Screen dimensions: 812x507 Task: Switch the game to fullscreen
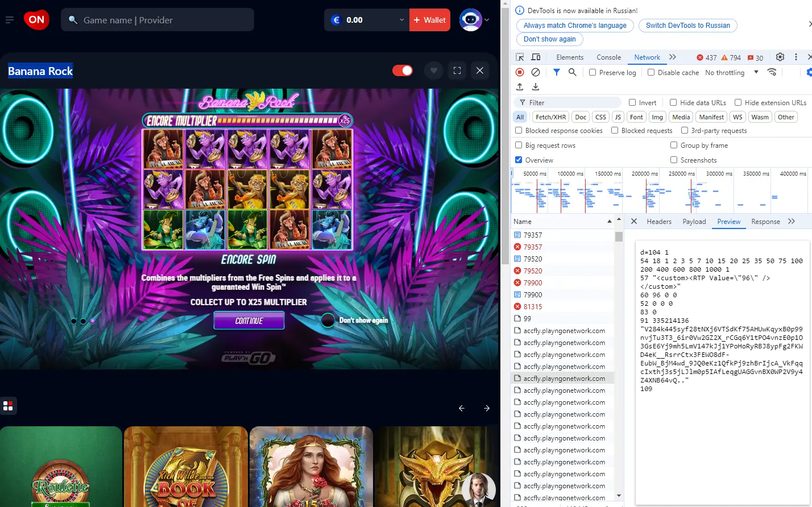[x=457, y=70]
